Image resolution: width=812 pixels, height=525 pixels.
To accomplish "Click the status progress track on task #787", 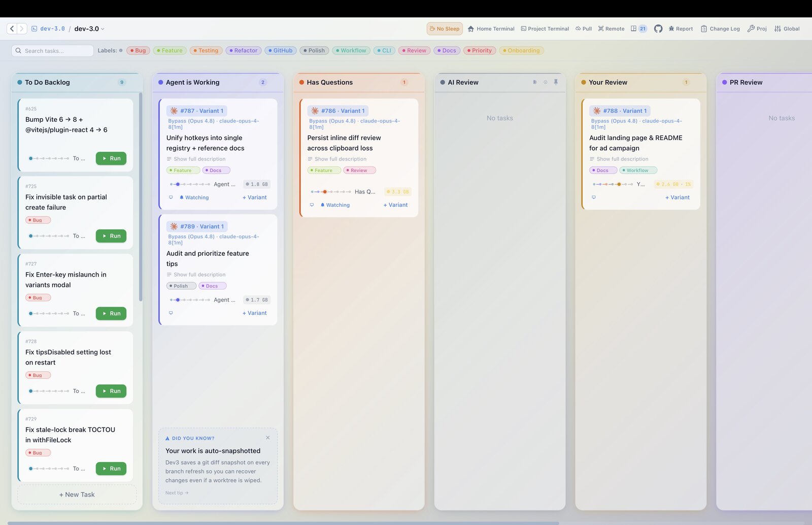I will [190, 184].
